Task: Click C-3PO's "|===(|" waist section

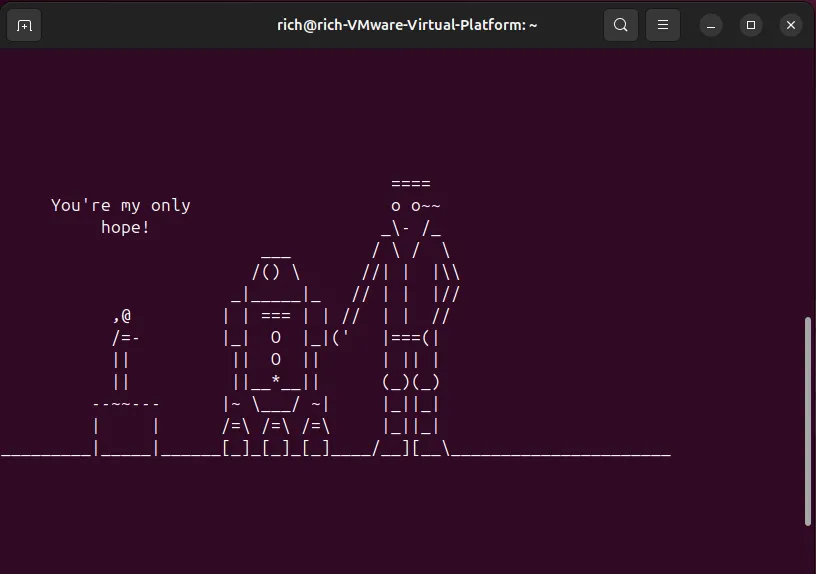Action: (x=411, y=338)
